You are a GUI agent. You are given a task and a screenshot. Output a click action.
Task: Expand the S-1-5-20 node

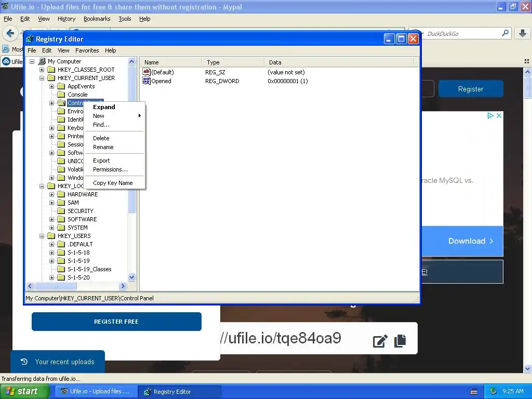tap(51, 277)
